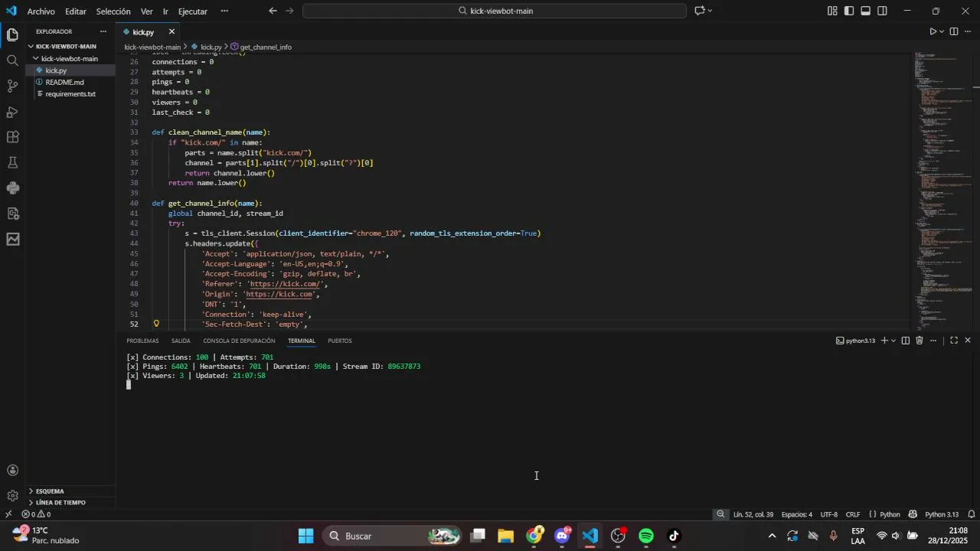
Task: Switch to CONSOLA DE DEPURACIÓN tab
Action: point(239,341)
